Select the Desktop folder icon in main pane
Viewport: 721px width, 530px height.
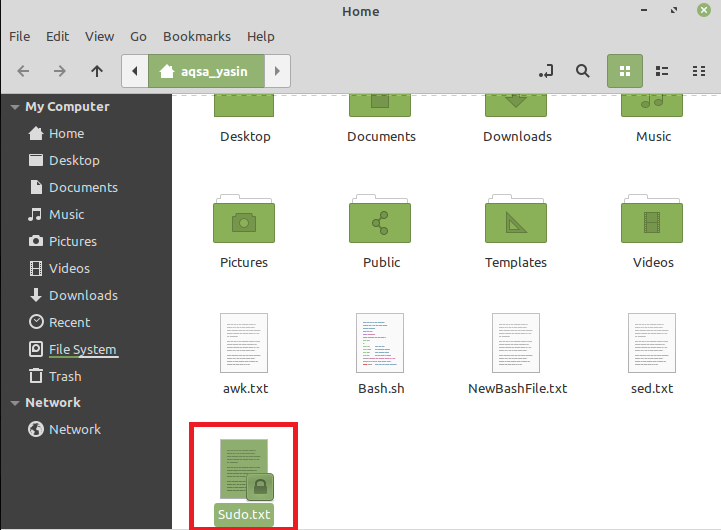click(244, 106)
